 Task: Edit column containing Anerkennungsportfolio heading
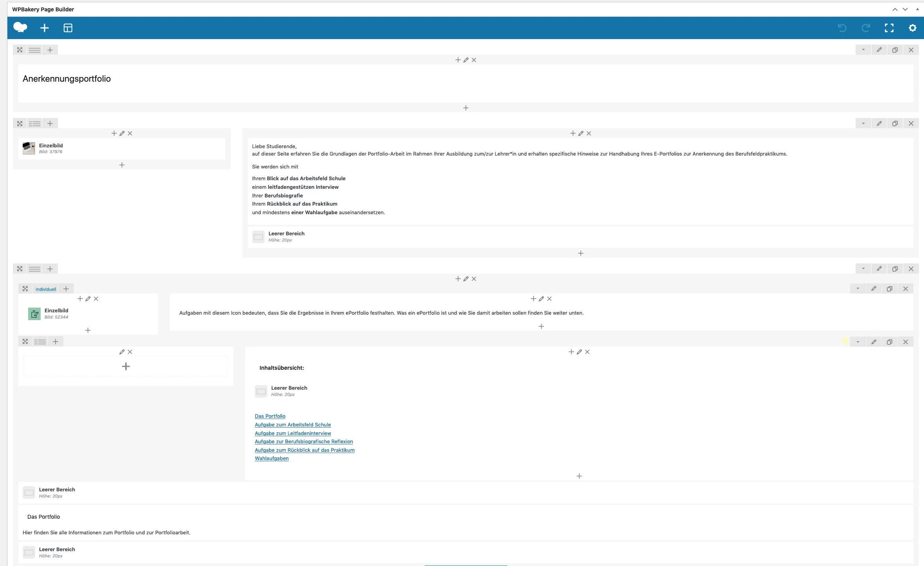(x=466, y=60)
